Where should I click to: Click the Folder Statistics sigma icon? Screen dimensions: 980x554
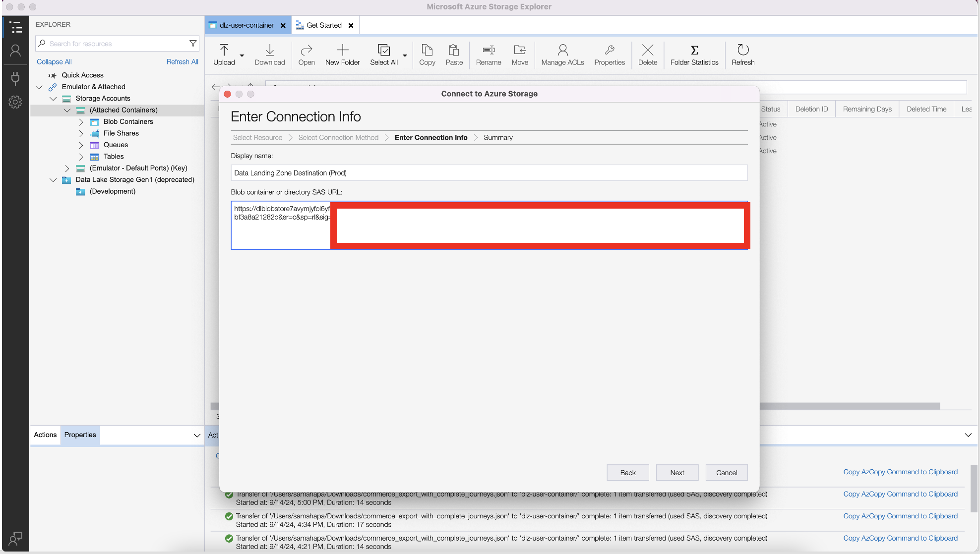click(694, 50)
